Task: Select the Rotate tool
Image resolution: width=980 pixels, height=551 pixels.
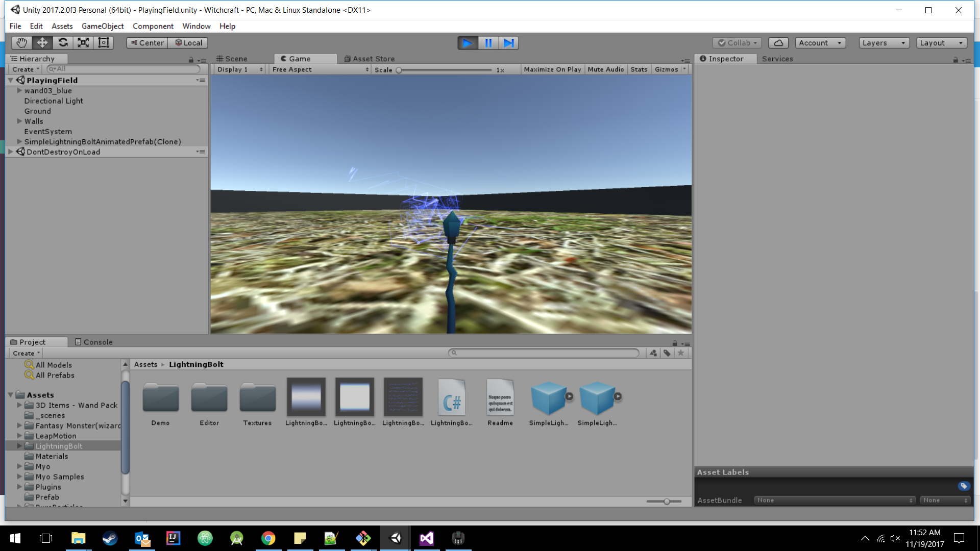Action: [x=63, y=43]
